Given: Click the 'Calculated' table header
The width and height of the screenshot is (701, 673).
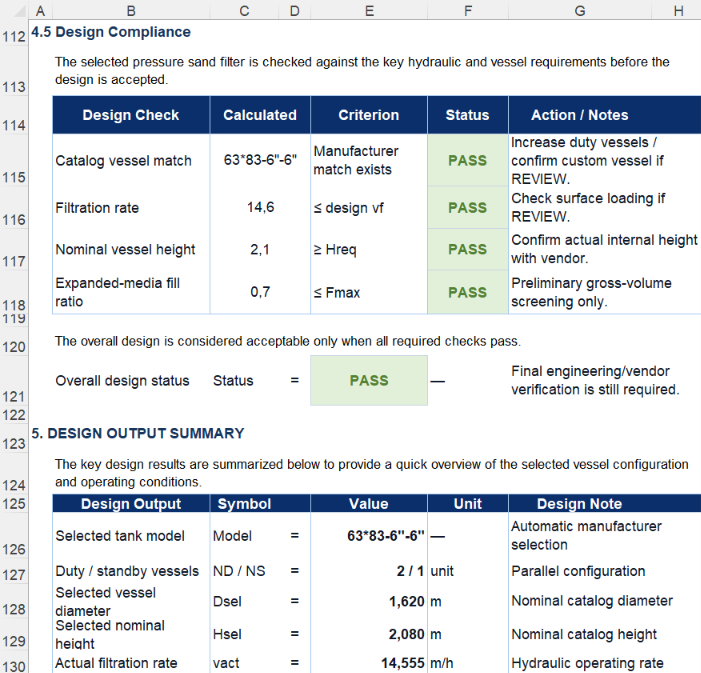Looking at the screenshot, I should coord(260,115).
